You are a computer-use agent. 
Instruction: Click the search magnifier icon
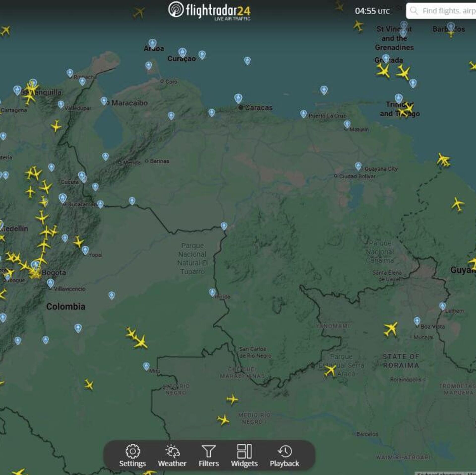click(x=414, y=11)
